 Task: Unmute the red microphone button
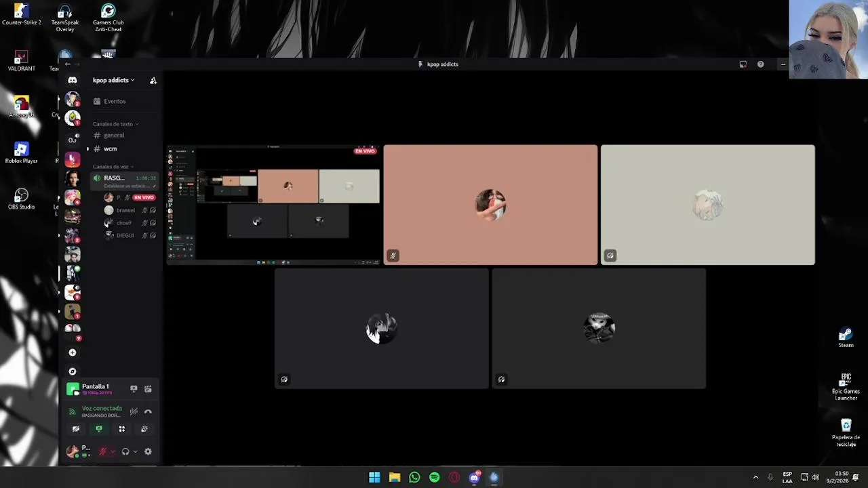(x=103, y=451)
